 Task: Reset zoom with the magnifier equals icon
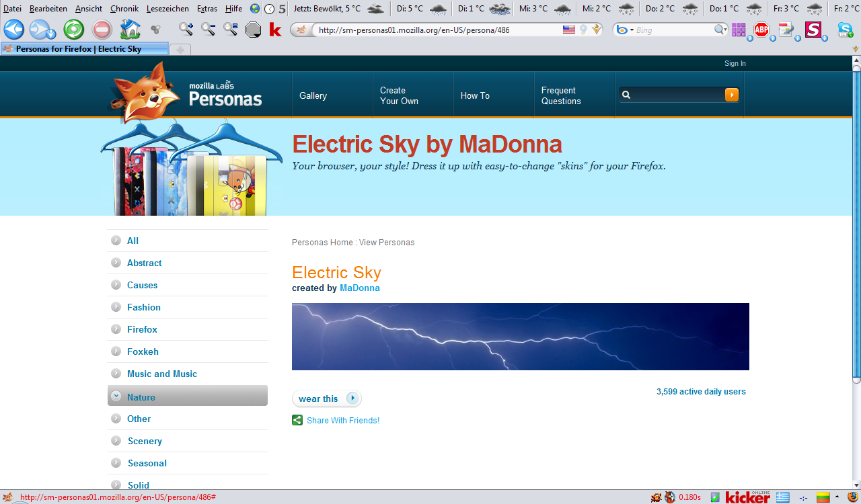pyautogui.click(x=231, y=30)
